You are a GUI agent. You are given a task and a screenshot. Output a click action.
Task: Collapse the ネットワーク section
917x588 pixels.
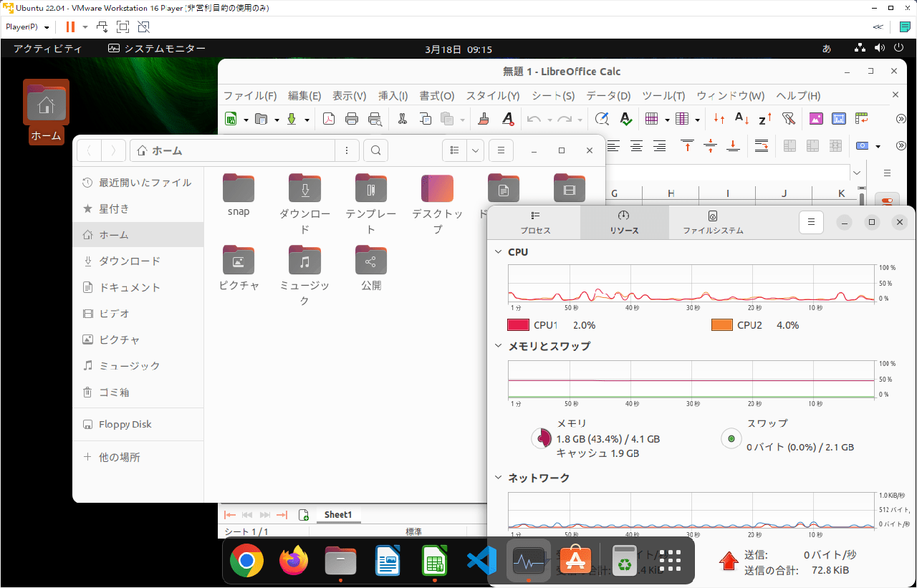[x=499, y=478]
